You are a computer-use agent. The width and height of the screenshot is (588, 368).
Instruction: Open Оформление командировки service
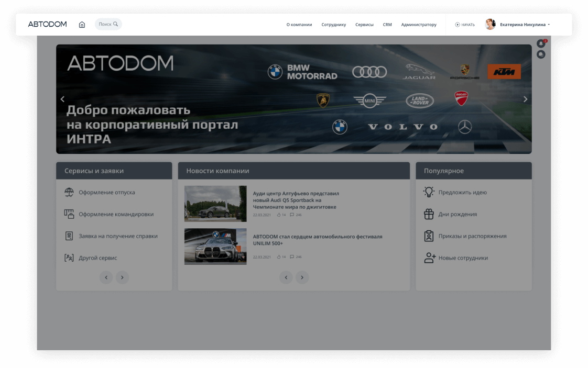tap(116, 214)
